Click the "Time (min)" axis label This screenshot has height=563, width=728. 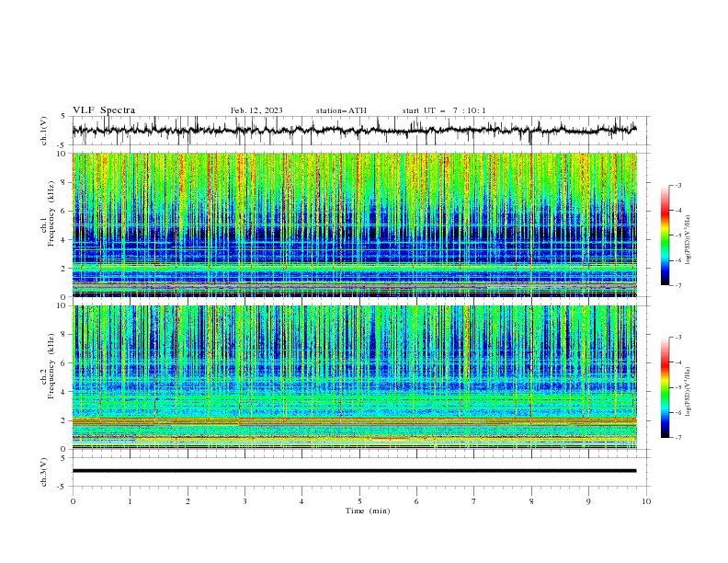pos(368,511)
